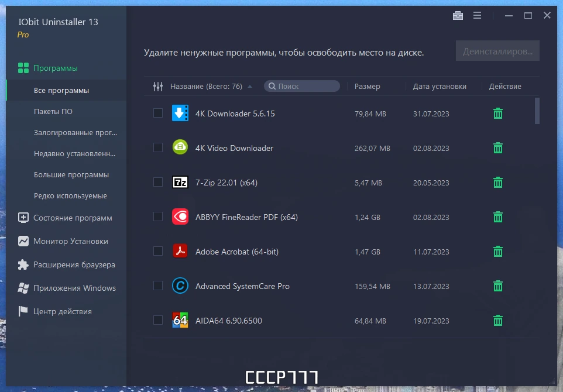The image size is (563, 392).
Task: Select the AIDA64 6.90.6500 name
Action: pyautogui.click(x=229, y=321)
